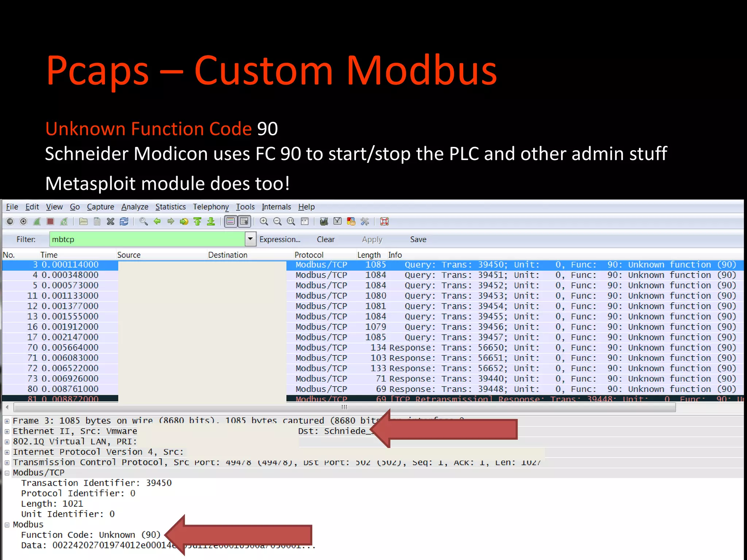Edit capture filters icon
The height and width of the screenshot is (560, 747).
tap(324, 221)
